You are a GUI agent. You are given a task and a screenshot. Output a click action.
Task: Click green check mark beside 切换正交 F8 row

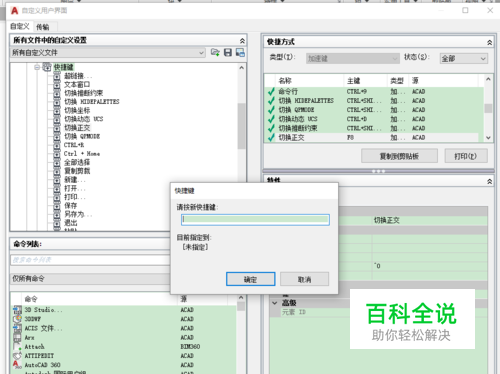tap(271, 137)
